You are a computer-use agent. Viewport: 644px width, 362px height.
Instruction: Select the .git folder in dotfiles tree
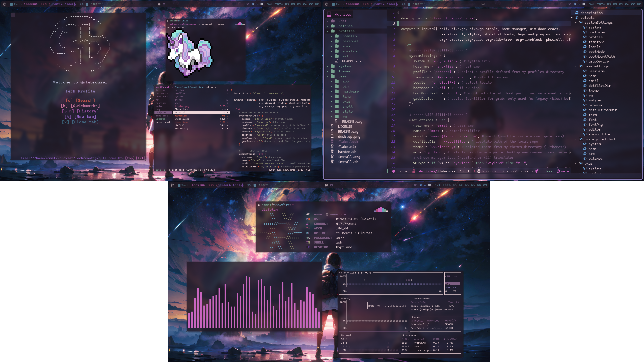click(343, 21)
